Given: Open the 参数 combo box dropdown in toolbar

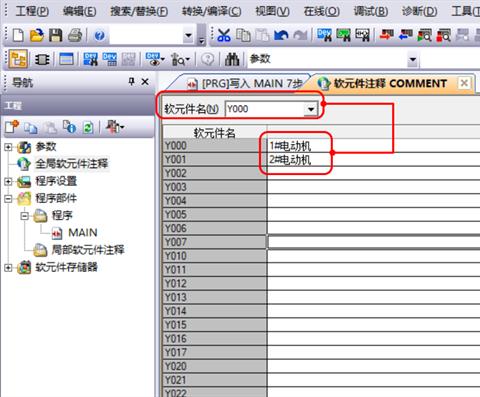Looking at the screenshot, I should [x=413, y=59].
